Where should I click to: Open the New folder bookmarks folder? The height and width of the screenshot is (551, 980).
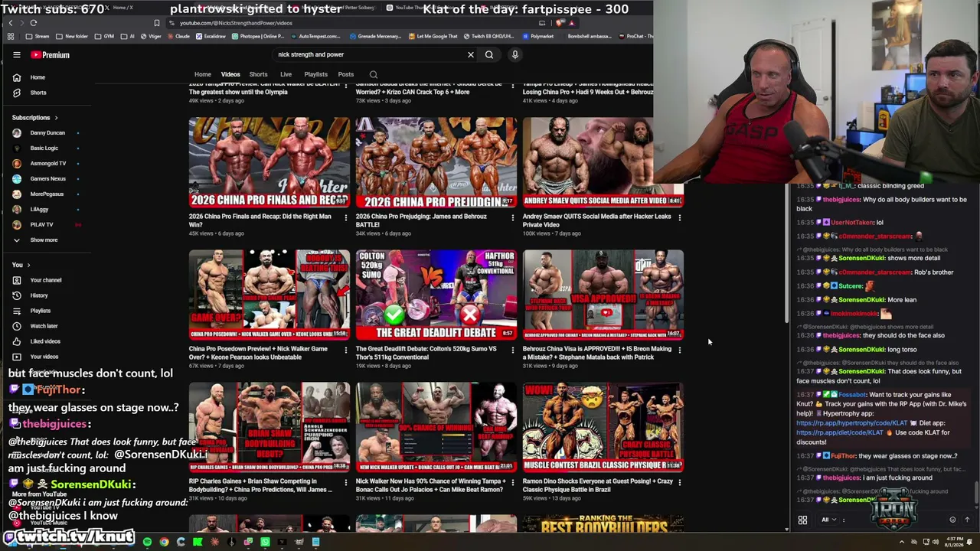click(x=72, y=36)
